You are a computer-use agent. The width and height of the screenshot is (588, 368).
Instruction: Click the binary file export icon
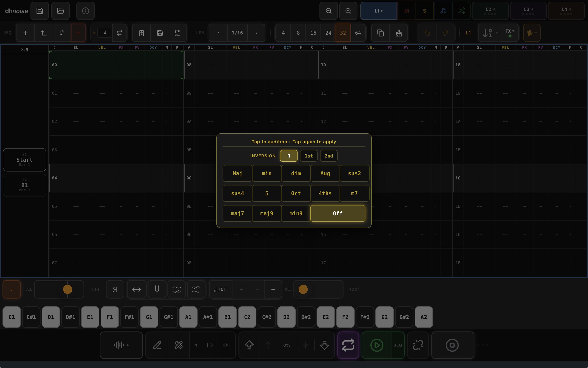tap(178, 33)
